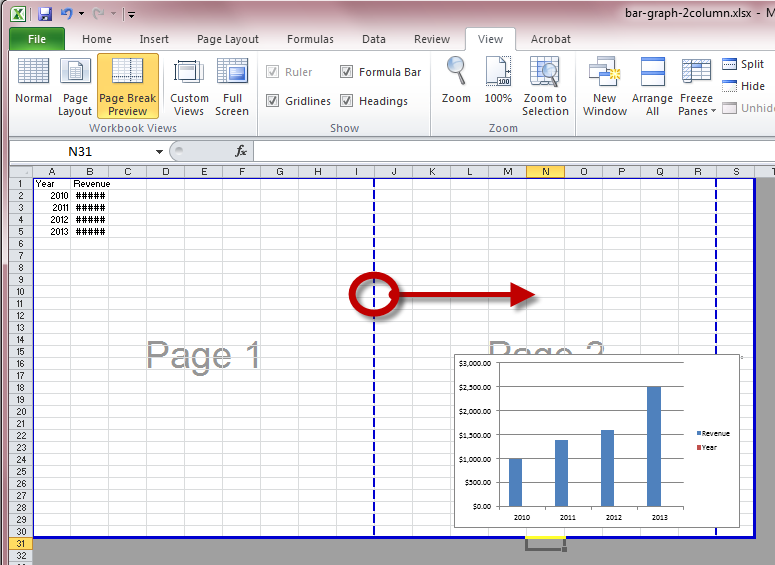Open Customize Quick Access Toolbar dropdown
Image resolution: width=775 pixels, height=565 pixels.
coord(131,15)
